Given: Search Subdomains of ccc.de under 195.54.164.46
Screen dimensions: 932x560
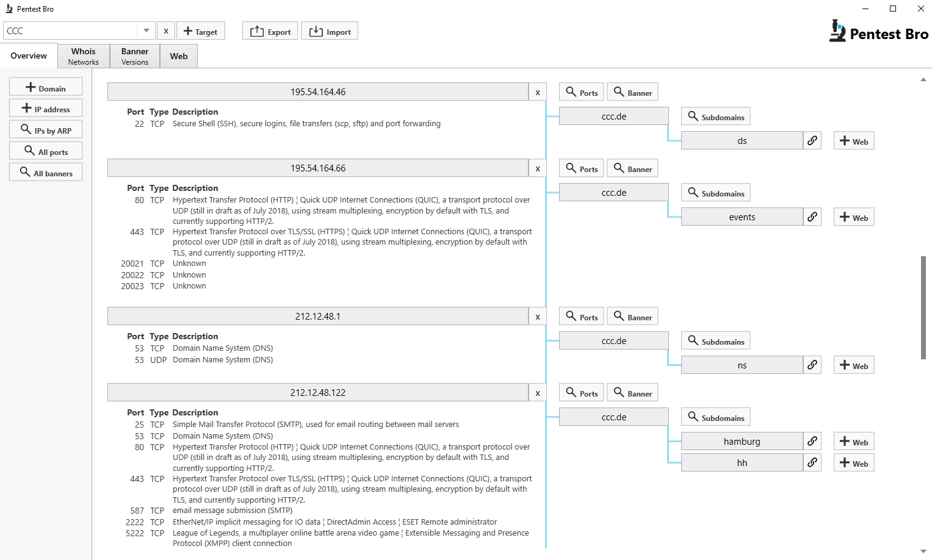Looking at the screenshot, I should point(716,117).
